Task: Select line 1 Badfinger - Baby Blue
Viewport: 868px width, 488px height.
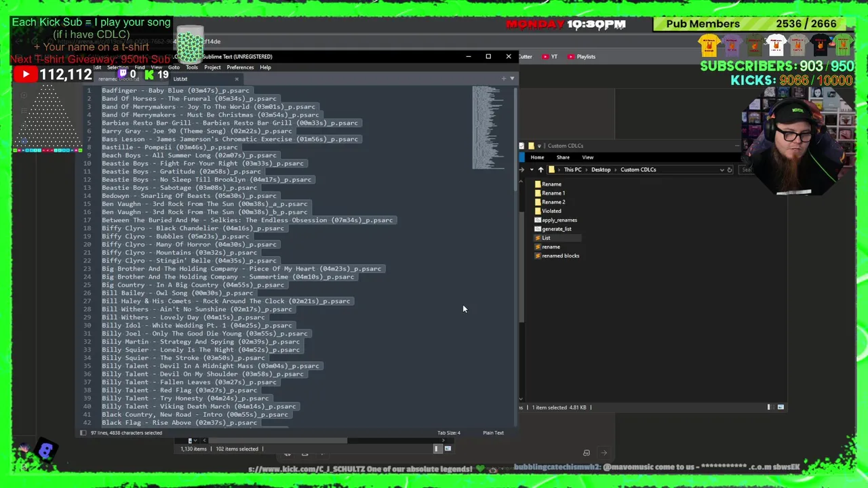Action: [176, 90]
